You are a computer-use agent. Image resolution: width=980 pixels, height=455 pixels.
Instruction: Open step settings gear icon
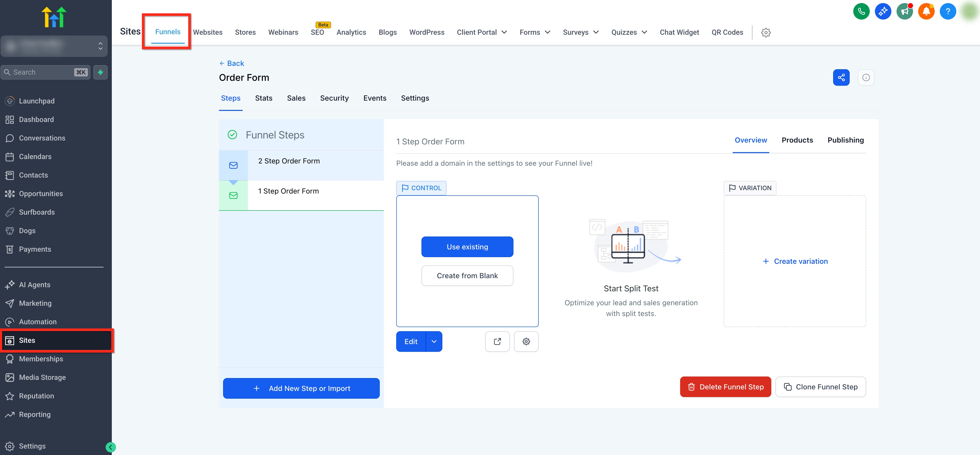(x=526, y=341)
